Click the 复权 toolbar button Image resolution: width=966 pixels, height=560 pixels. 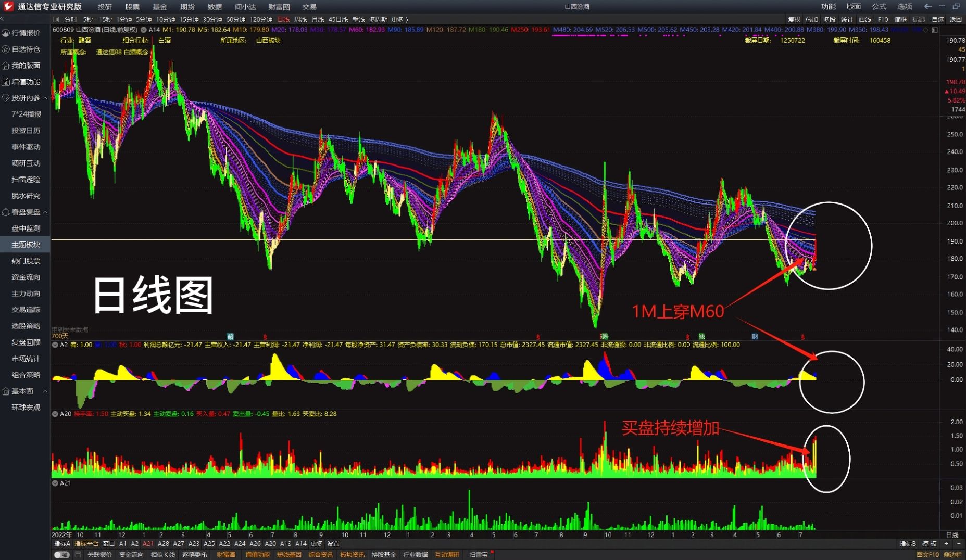[794, 19]
